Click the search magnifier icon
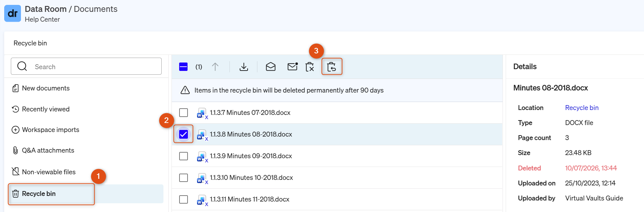 22,66
